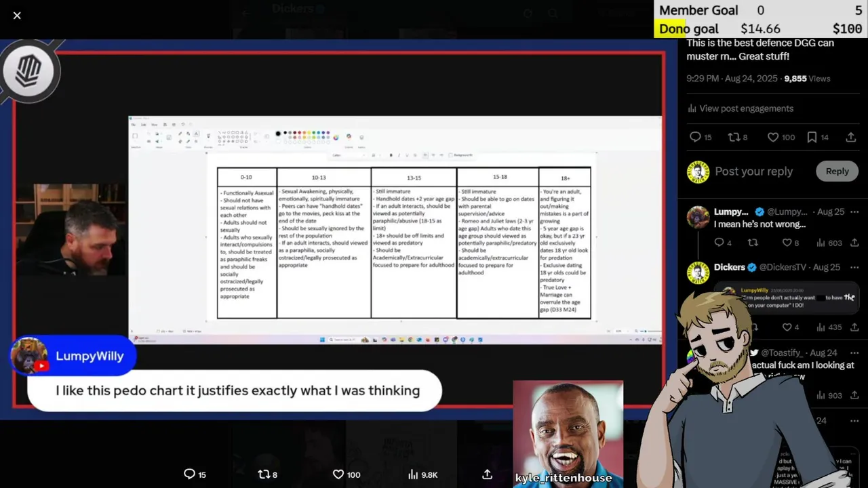
Task: Bookmark the post with 14 bookmarks
Action: click(x=812, y=137)
